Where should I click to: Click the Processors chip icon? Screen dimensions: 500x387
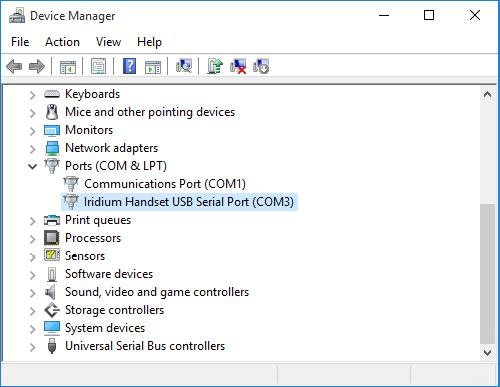tap(52, 238)
